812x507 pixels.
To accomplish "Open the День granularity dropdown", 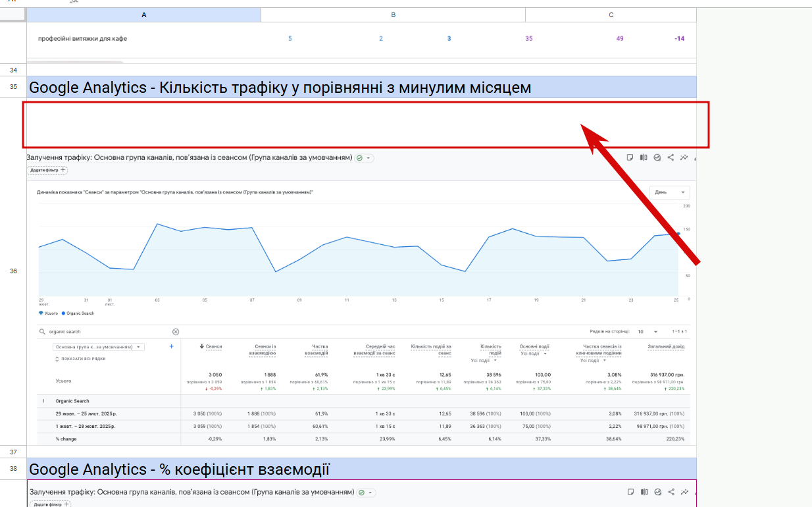I will click(x=669, y=192).
